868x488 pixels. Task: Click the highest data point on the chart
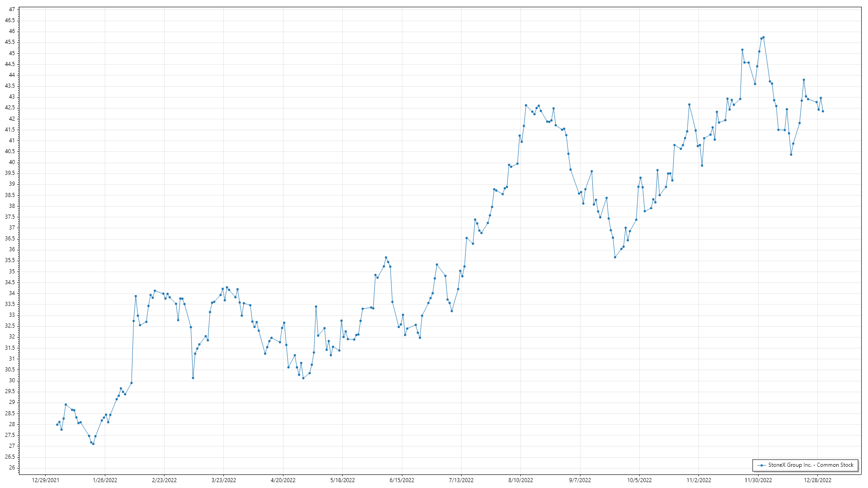tap(764, 38)
